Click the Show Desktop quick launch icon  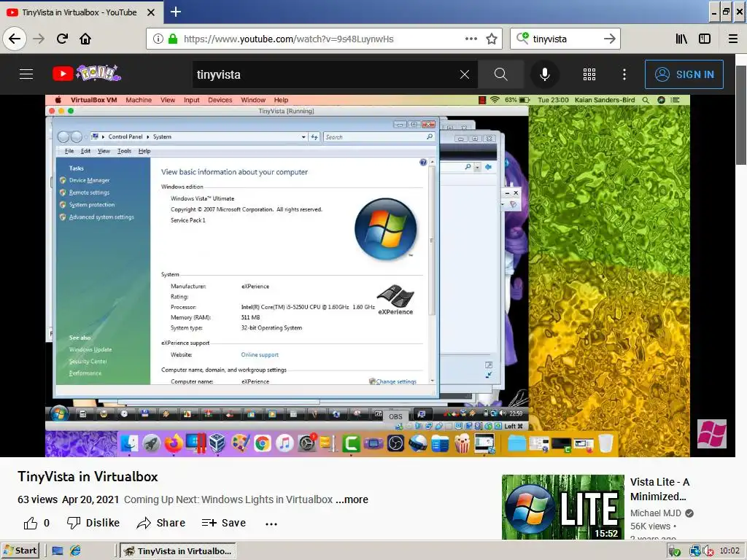tap(58, 551)
